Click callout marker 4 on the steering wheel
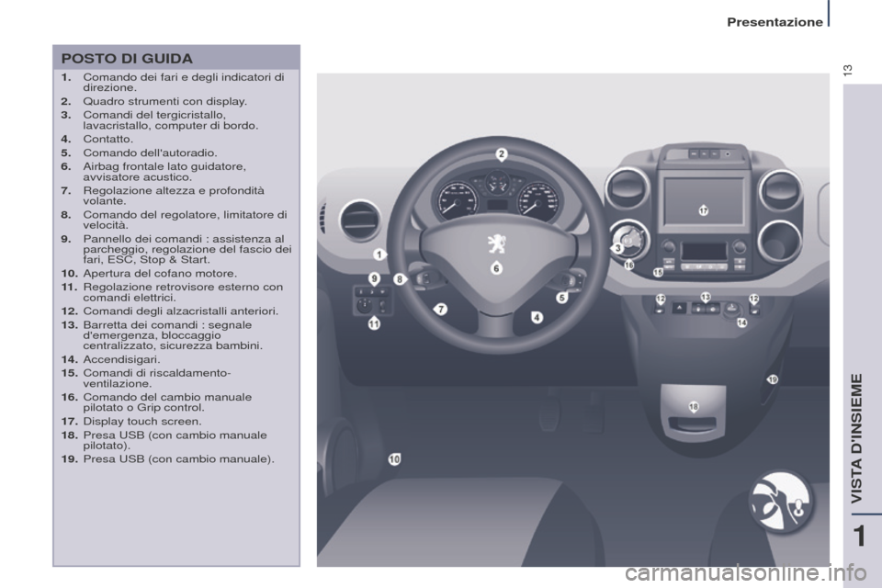 click(x=537, y=317)
